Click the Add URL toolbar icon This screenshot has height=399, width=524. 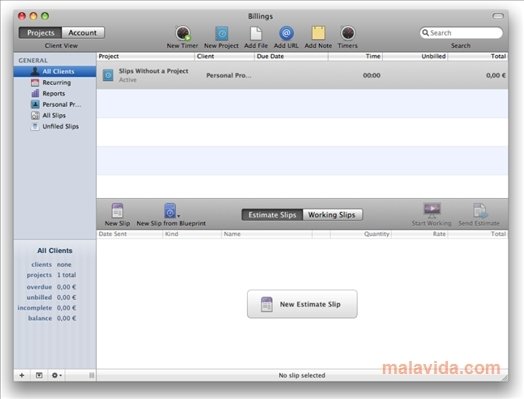coord(286,33)
